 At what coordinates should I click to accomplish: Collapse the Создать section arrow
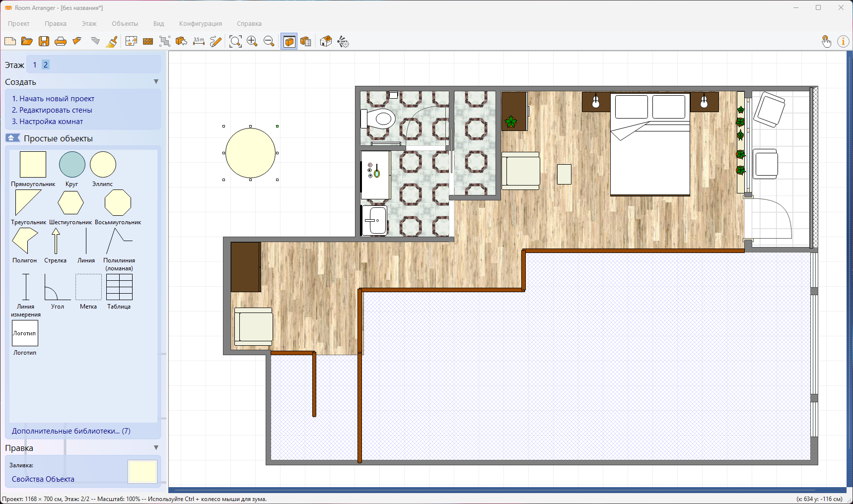click(156, 82)
